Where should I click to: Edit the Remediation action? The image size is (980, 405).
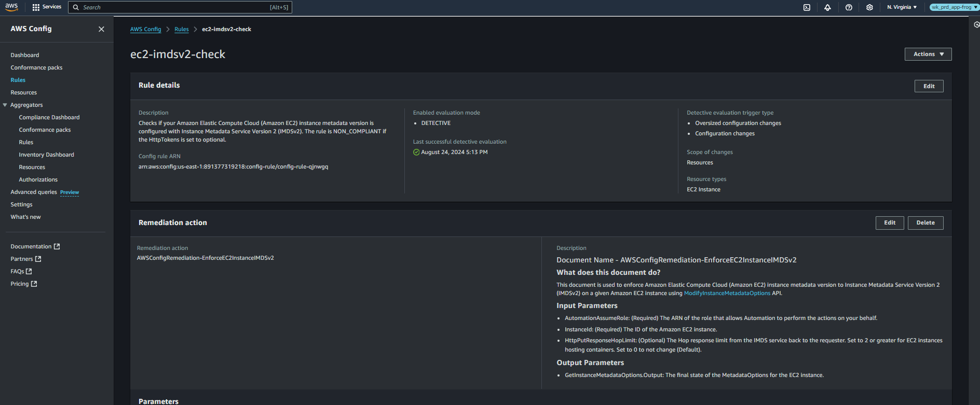pyautogui.click(x=890, y=222)
